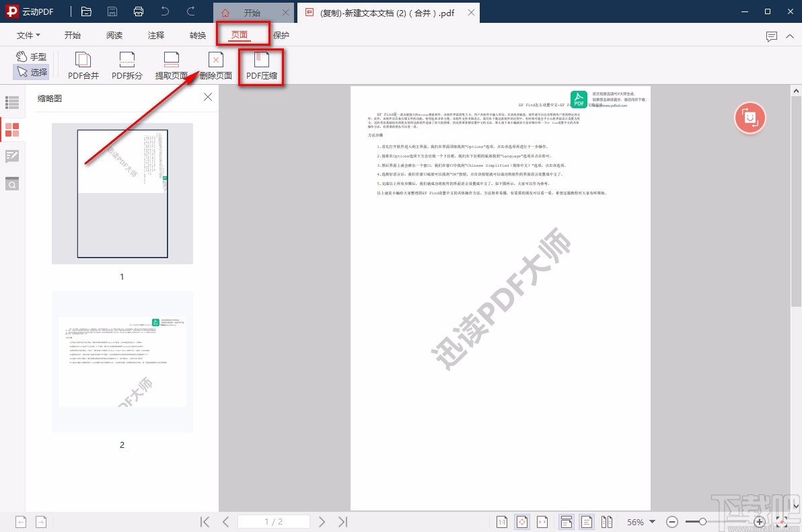This screenshot has width=802, height=532.
Task: Show the outline list sidebar panel
Action: click(11, 102)
